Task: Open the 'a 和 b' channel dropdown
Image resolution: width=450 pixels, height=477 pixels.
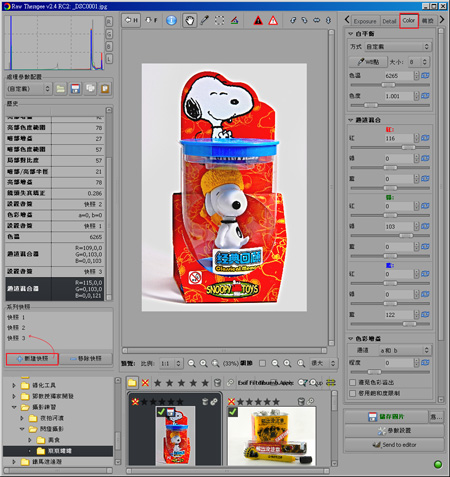Action: coord(405,350)
